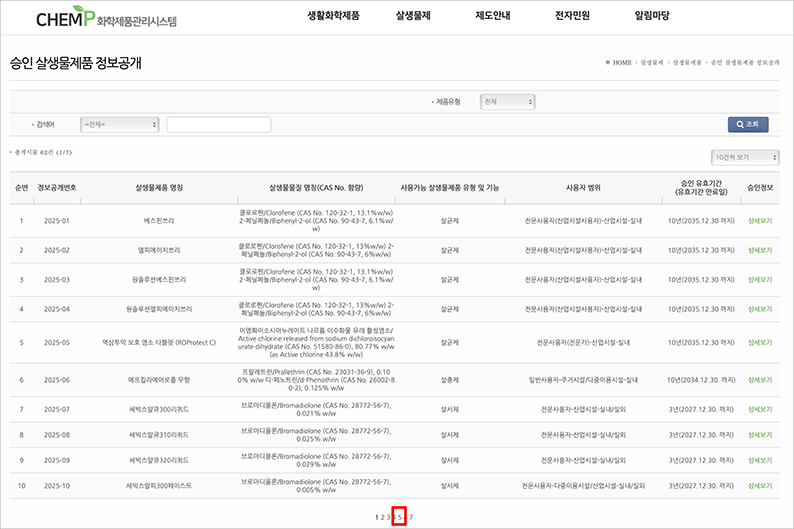This screenshot has width=794, height=529.
Task: Open 상세보기 for entry 2025-10
Action: [760, 485]
